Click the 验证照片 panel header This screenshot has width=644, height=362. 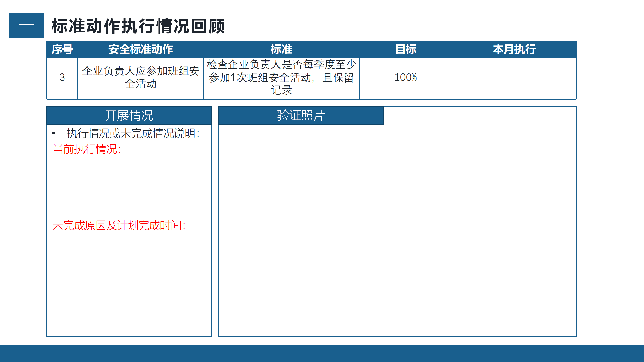[x=301, y=116]
